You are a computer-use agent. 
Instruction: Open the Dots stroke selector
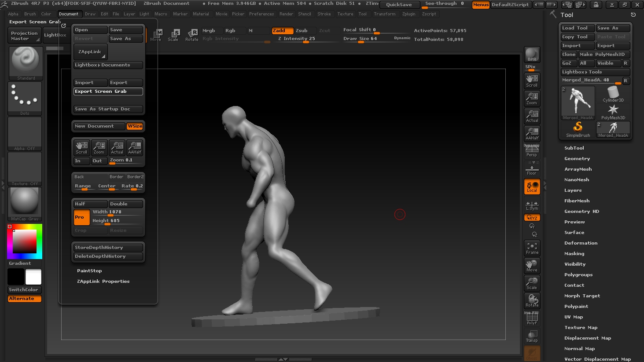pos(25,99)
